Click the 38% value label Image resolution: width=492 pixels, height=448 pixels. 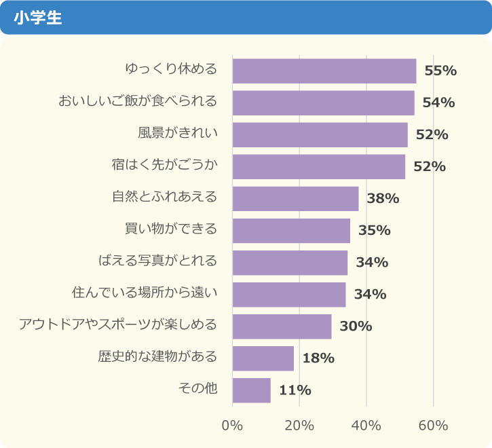coord(383,198)
